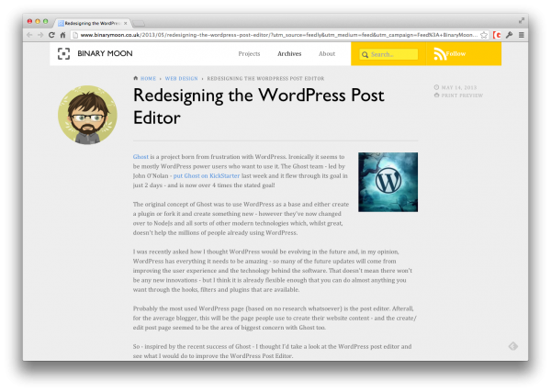Click the cartoon author avatar image
The width and height of the screenshot is (551, 392).
(87, 115)
